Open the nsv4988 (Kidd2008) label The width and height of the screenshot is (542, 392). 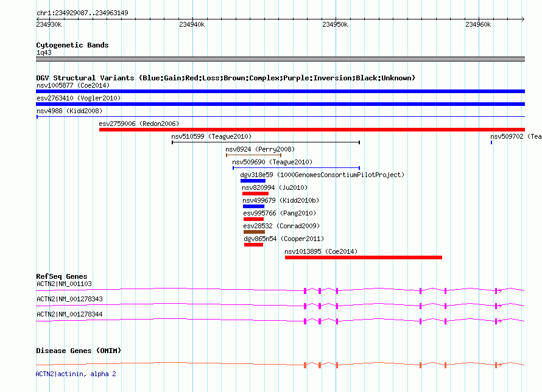pyautogui.click(x=69, y=111)
